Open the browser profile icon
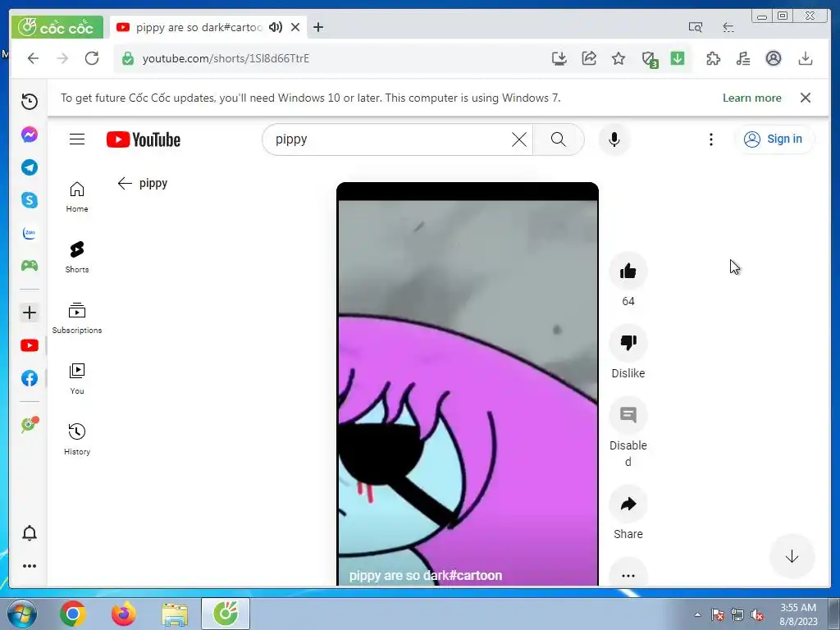 coord(773,58)
